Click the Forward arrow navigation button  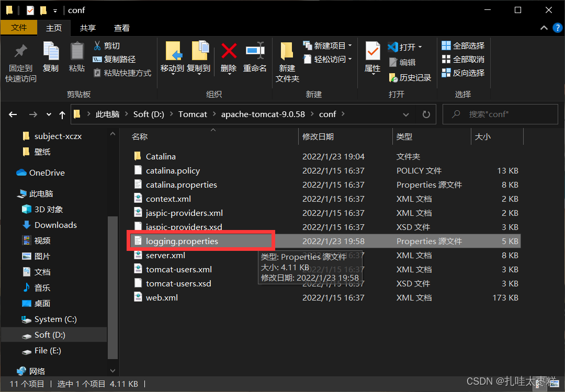click(x=33, y=114)
